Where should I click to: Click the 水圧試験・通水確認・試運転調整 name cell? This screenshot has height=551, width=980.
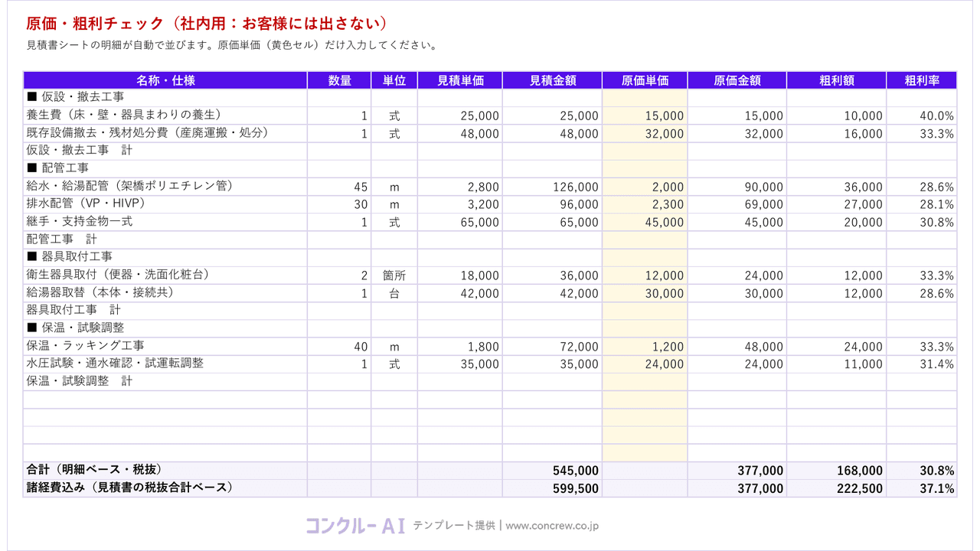165,364
